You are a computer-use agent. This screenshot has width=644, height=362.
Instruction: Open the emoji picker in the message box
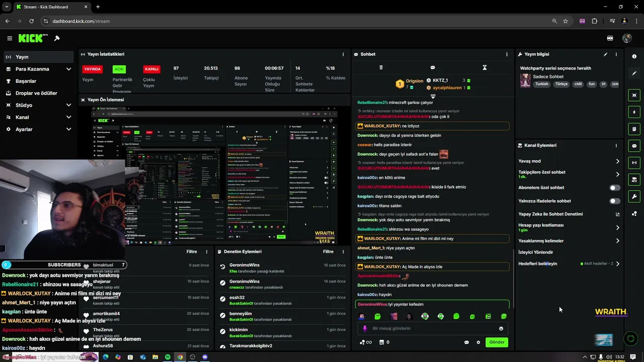click(x=501, y=328)
